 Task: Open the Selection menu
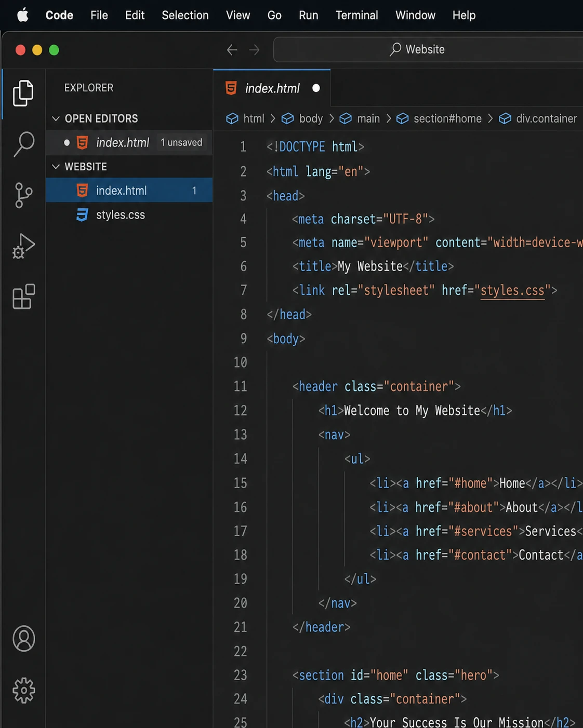[185, 15]
